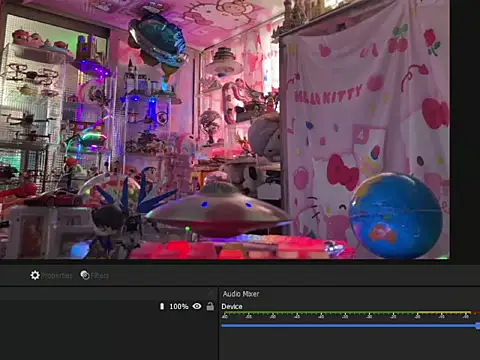This screenshot has width=480, height=360.
Task: Grab the volume slider handle at far right
Action: click(x=478, y=326)
